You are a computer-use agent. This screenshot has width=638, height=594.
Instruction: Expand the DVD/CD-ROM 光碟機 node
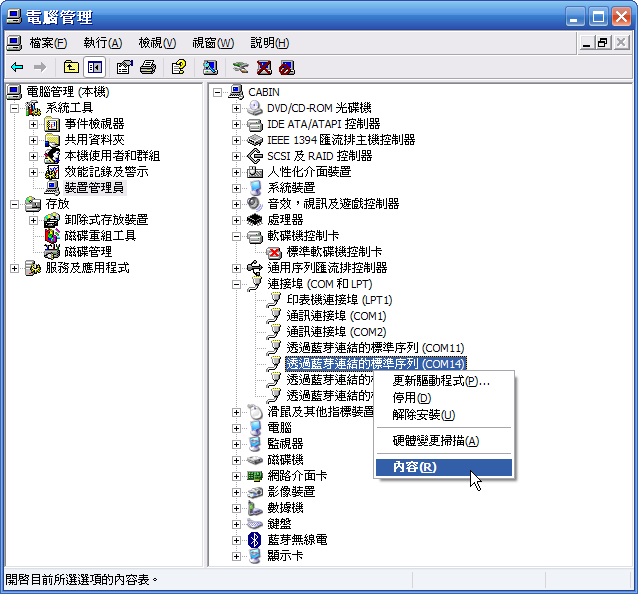click(236, 108)
